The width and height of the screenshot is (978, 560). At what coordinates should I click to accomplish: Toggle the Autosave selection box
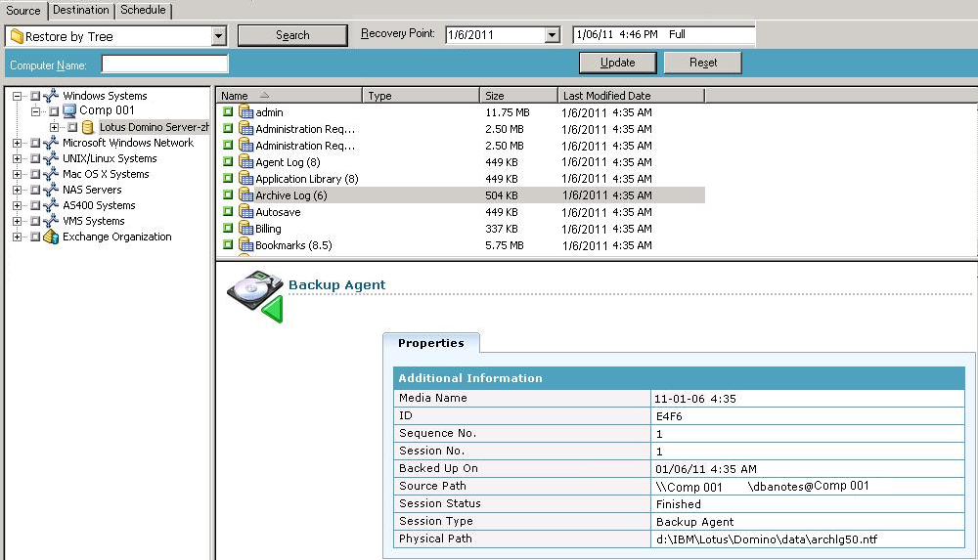(228, 212)
